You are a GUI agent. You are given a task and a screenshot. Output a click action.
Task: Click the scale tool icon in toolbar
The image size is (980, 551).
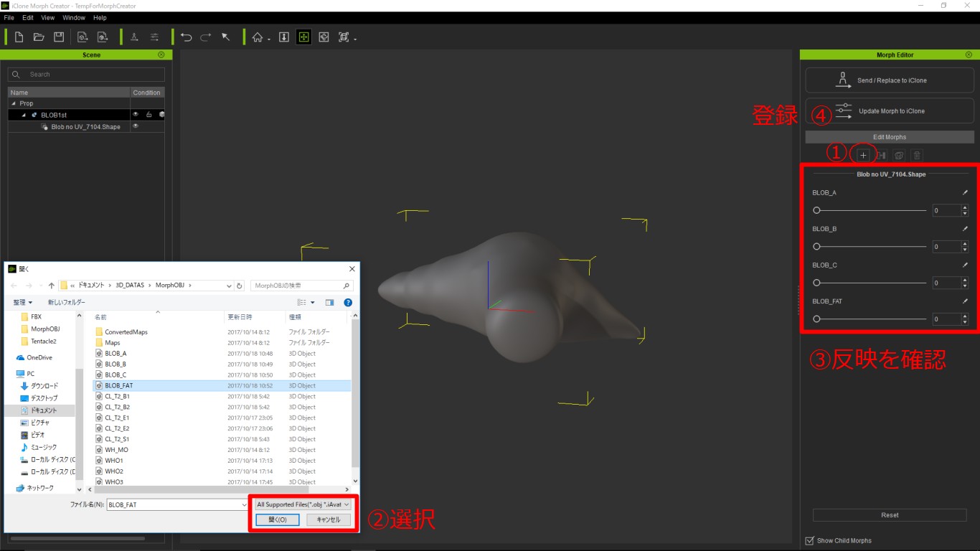coord(344,37)
